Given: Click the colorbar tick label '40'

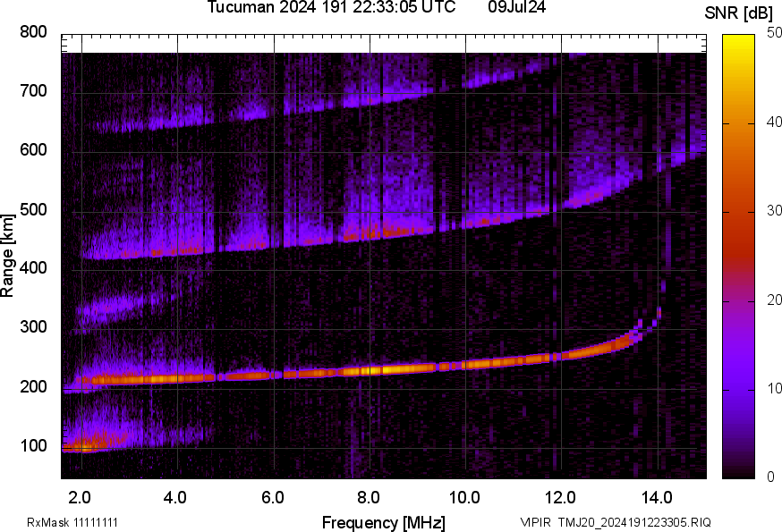Looking at the screenshot, I should point(774,122).
